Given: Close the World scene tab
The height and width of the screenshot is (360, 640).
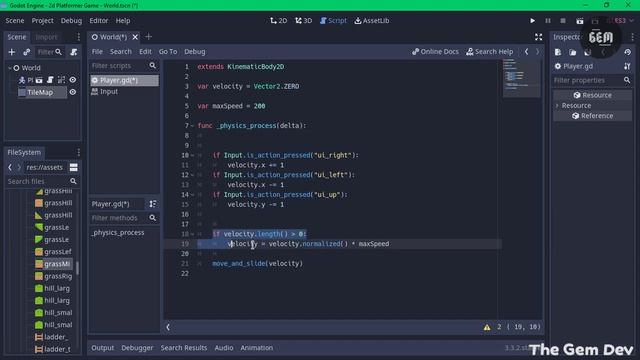Looking at the screenshot, I should [135, 37].
